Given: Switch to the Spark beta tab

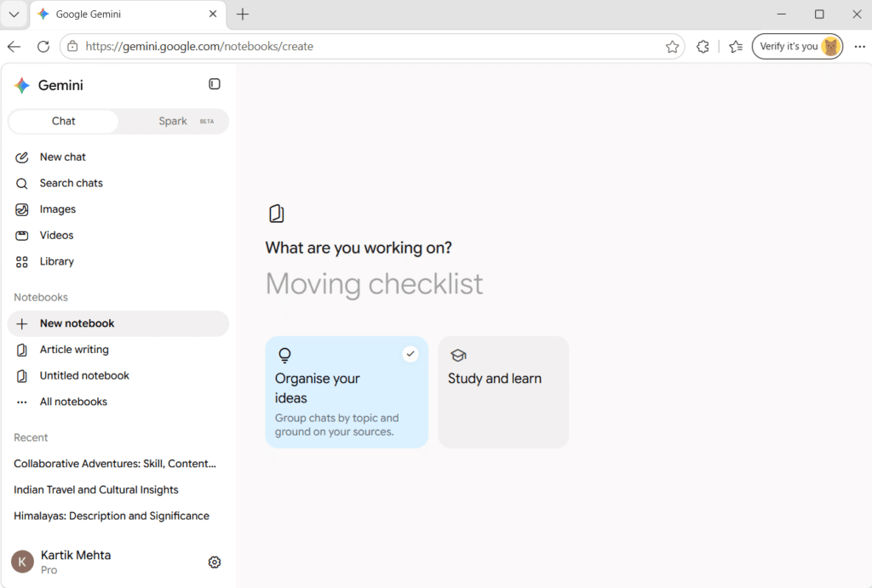Looking at the screenshot, I should [x=174, y=121].
